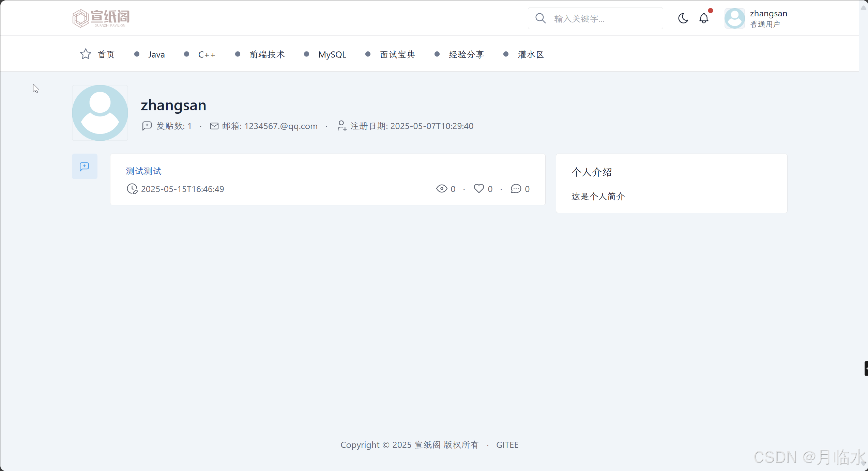
Task: Select the posts tab icon on left
Action: point(85,167)
